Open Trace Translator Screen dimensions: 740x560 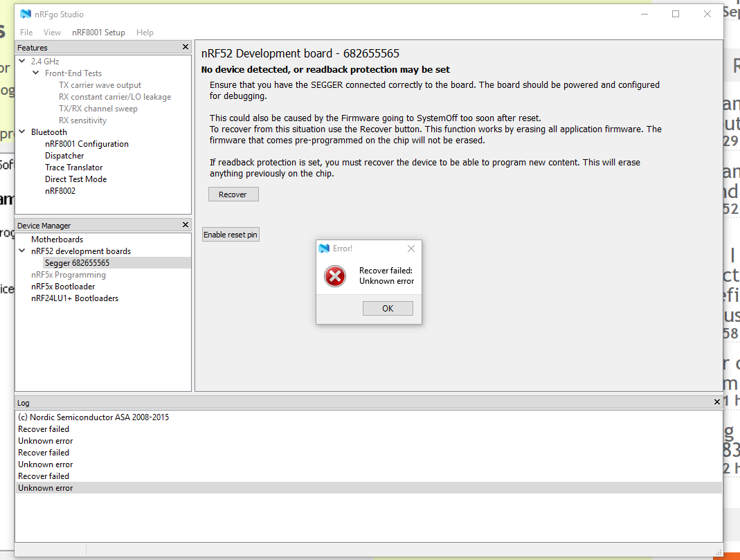(x=73, y=168)
